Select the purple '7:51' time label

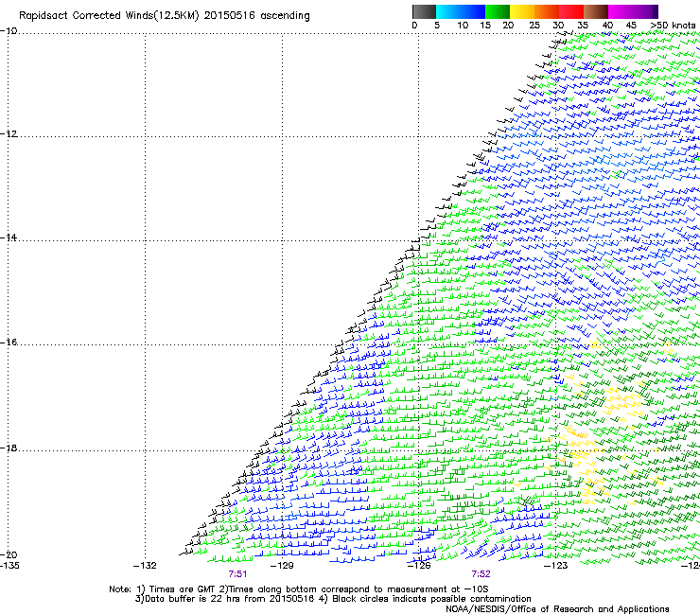(x=237, y=574)
